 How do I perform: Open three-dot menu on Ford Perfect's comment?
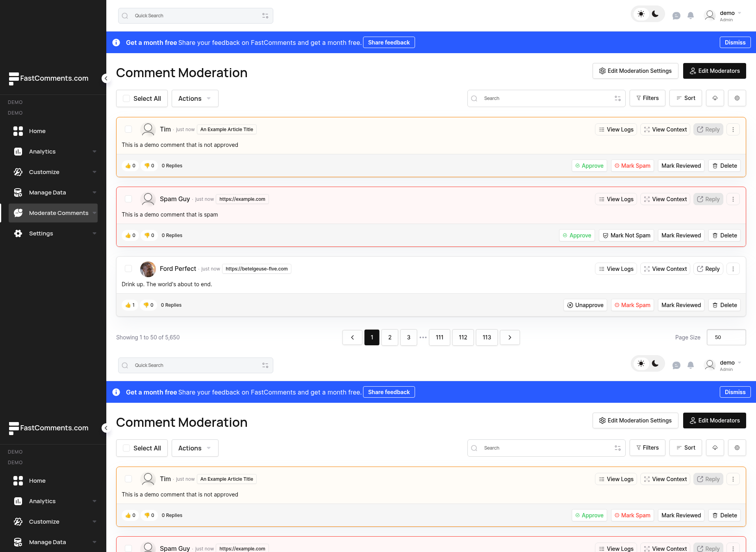pos(733,269)
